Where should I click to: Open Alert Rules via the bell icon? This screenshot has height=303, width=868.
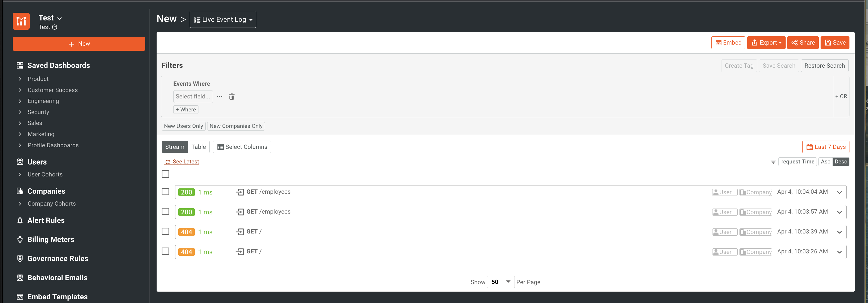point(20,220)
